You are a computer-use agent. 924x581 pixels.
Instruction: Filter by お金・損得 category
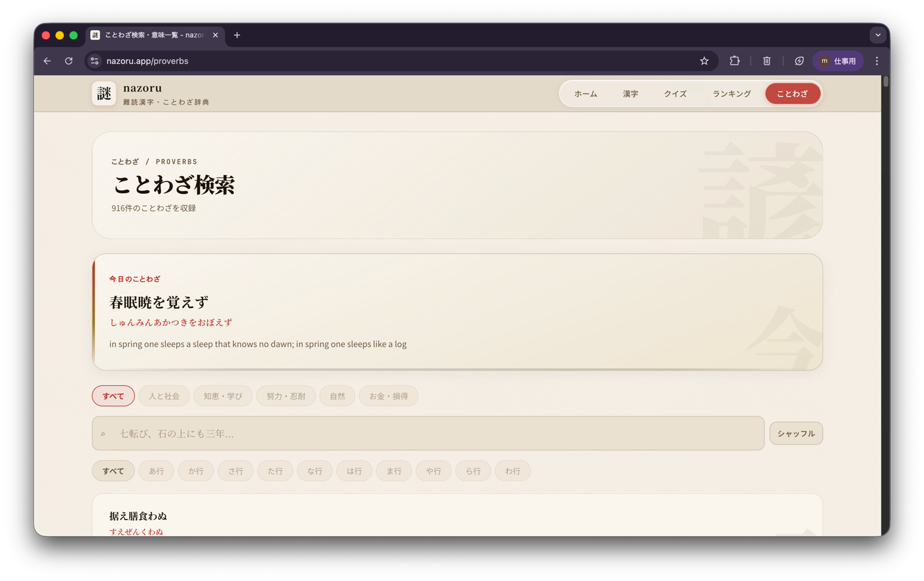pos(389,396)
